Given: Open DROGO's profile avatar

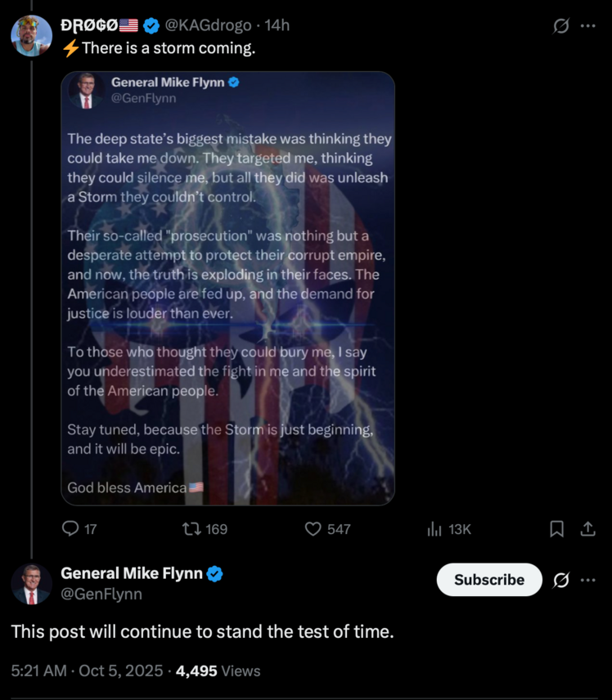Looking at the screenshot, I should tap(32, 35).
